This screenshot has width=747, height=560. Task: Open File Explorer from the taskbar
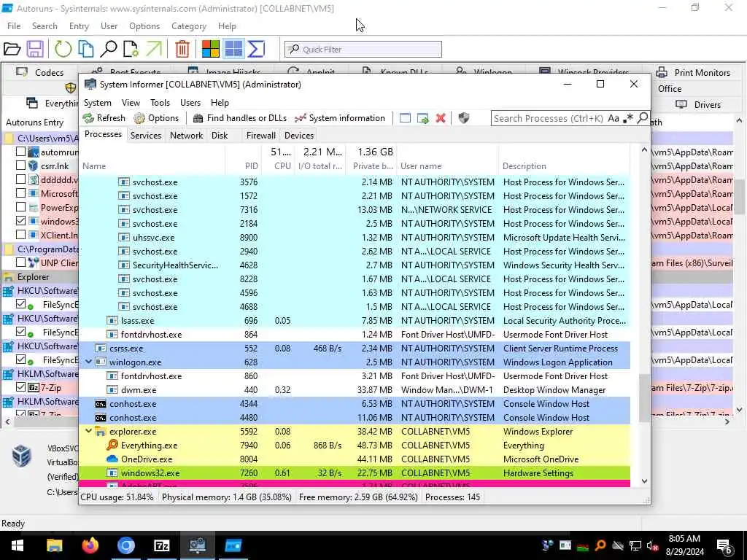pyautogui.click(x=54, y=545)
